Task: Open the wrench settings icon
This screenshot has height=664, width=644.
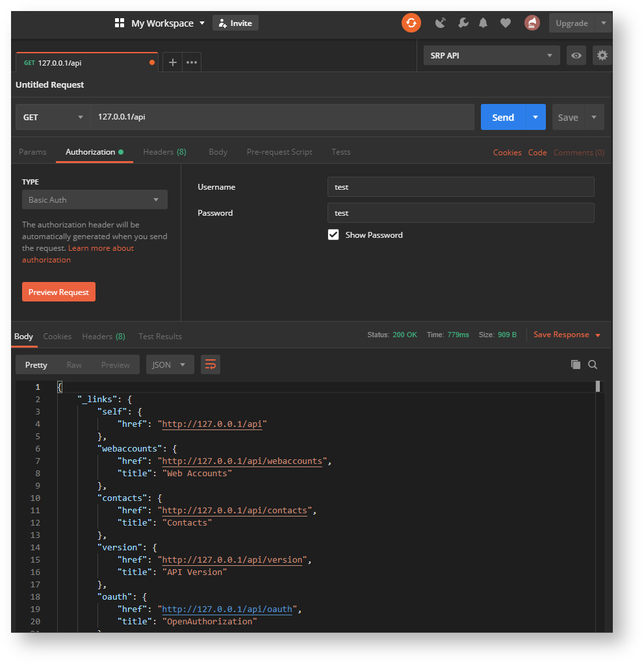Action: pos(463,23)
